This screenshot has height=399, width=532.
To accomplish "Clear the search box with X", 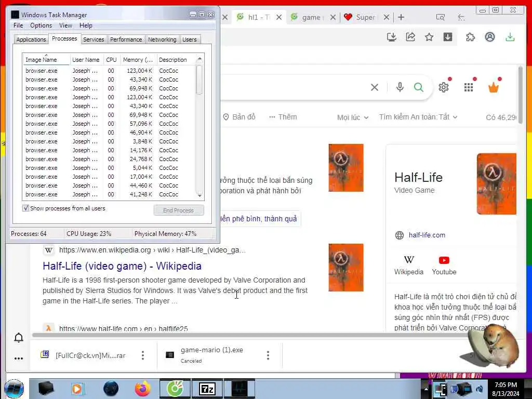I will [375, 87].
